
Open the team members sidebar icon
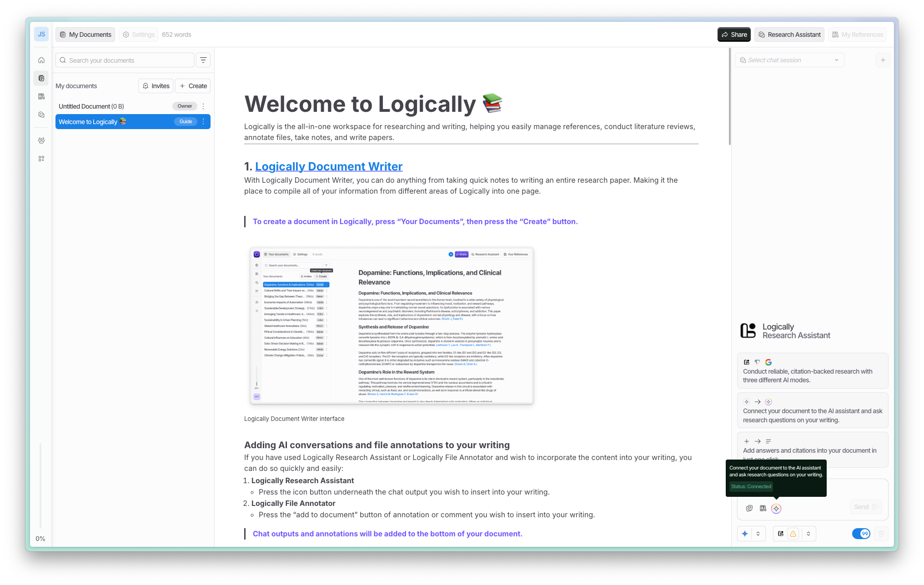coord(41,140)
